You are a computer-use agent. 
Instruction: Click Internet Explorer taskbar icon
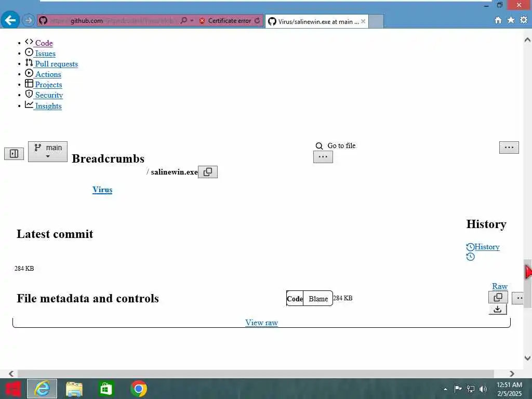[42, 389]
